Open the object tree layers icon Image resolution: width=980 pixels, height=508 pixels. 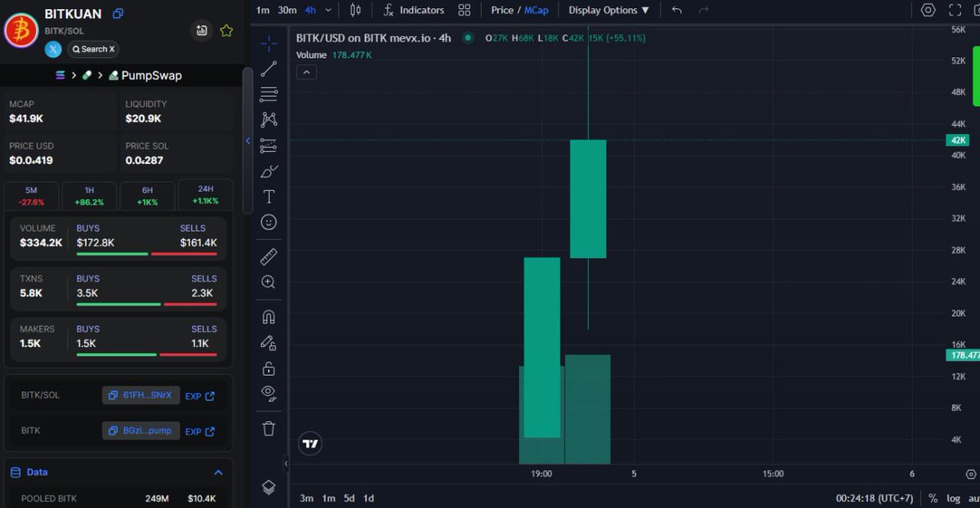[x=269, y=488]
